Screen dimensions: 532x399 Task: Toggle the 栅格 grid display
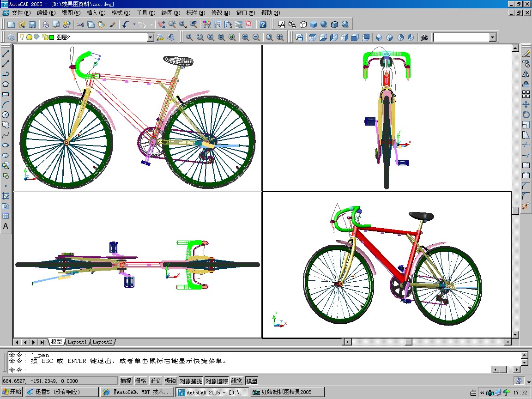pos(140,381)
